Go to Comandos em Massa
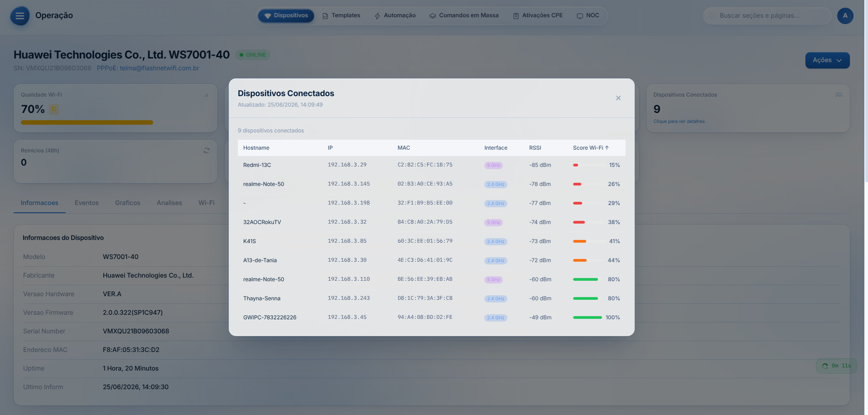Viewport: 868px width, 415px height. [464, 15]
